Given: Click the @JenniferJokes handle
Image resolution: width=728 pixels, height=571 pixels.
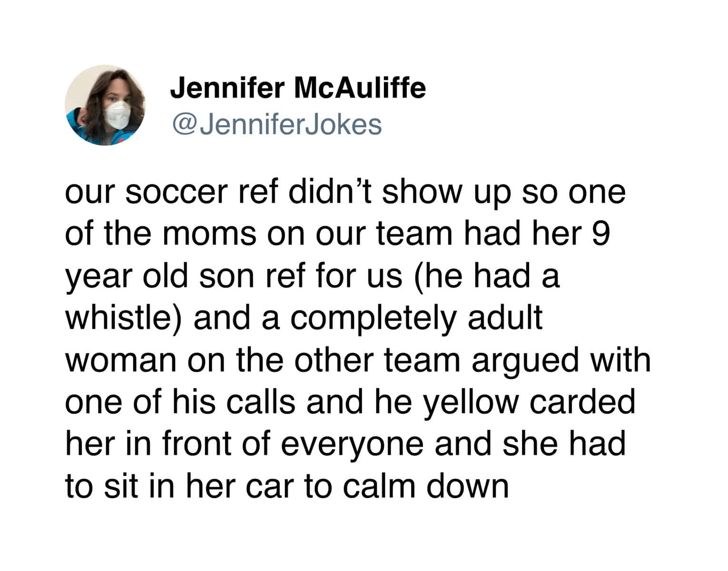Looking at the screenshot, I should [276, 124].
